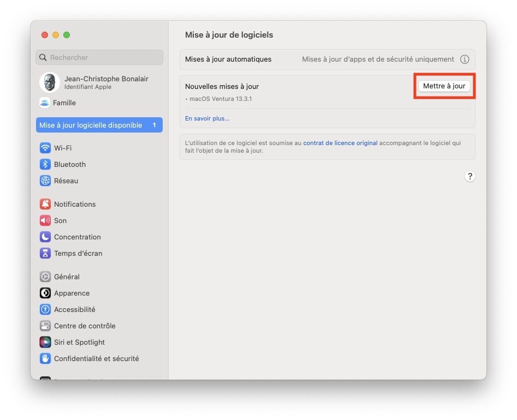Click the Mise à jour de logiciels title
The height and width of the screenshot is (420, 517).
coord(229,35)
